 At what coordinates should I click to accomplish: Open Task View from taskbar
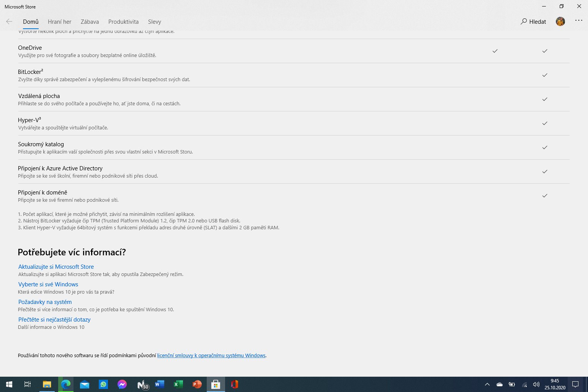tap(28, 384)
